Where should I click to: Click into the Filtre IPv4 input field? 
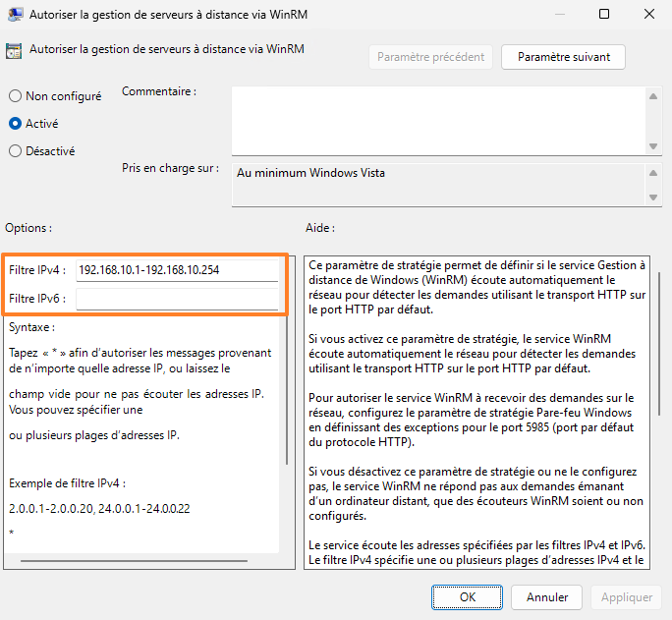(177, 270)
